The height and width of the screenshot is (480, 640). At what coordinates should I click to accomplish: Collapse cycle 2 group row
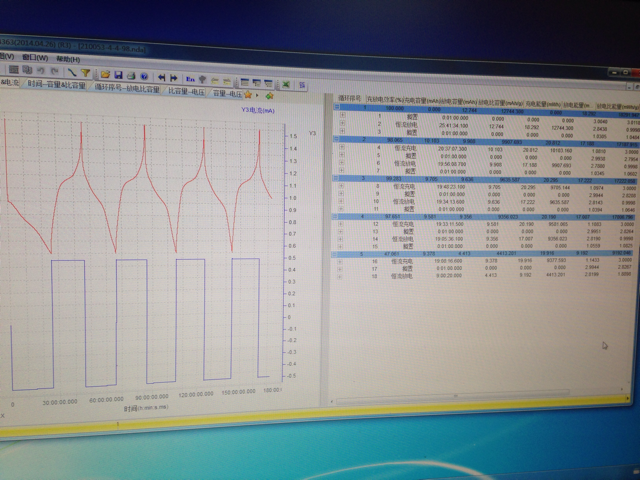tap(336, 139)
